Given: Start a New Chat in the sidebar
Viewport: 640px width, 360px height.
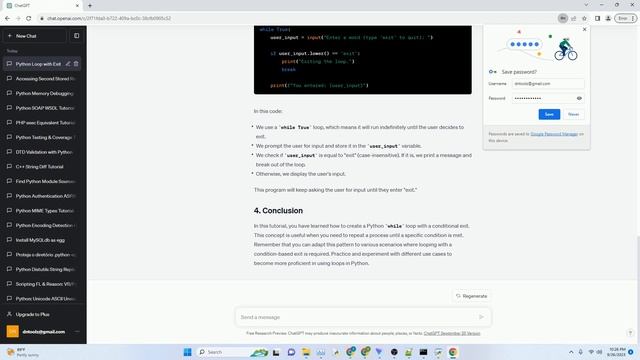Looking at the screenshot, I should (x=35, y=36).
